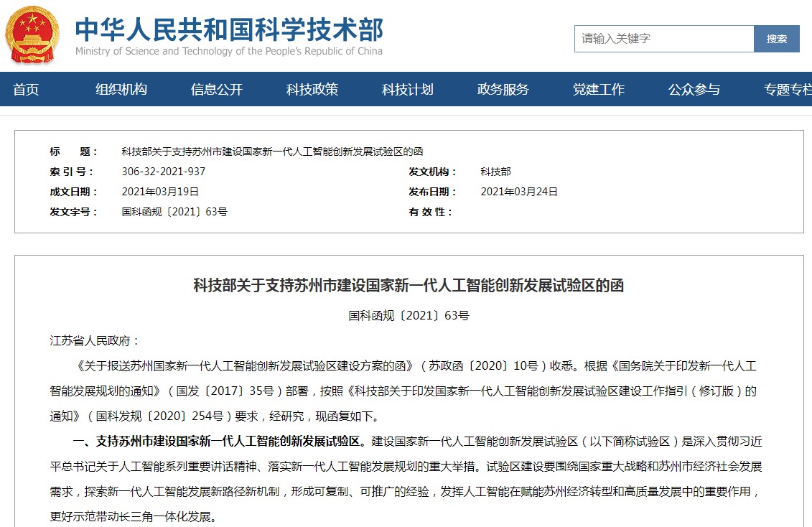Click the document number under the article heading
Image resolution: width=812 pixels, height=527 pixels.
(409, 315)
